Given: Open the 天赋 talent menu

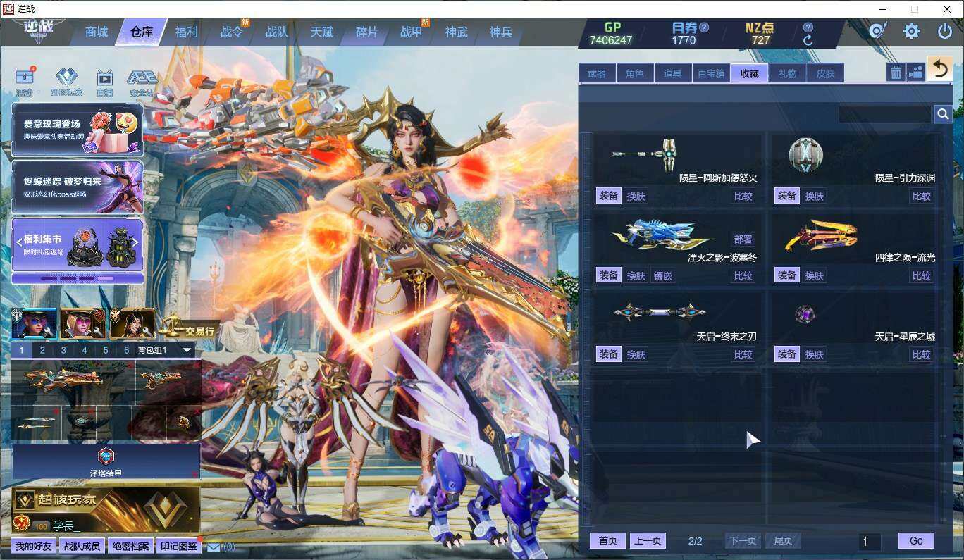Looking at the screenshot, I should (322, 32).
